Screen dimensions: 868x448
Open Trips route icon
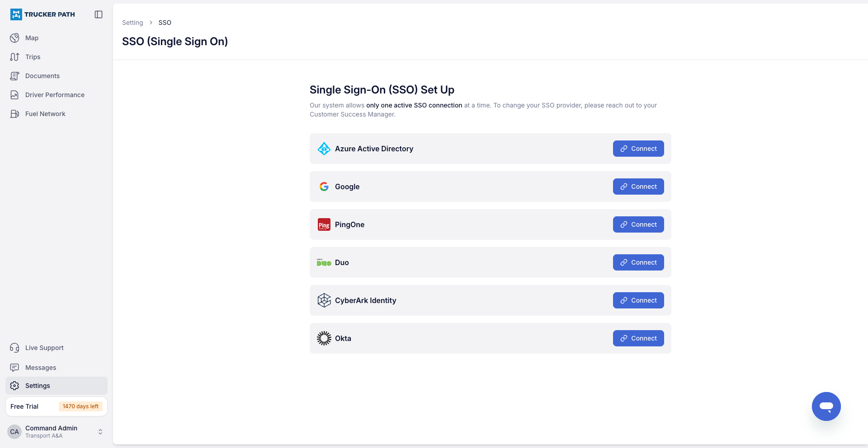tap(14, 57)
